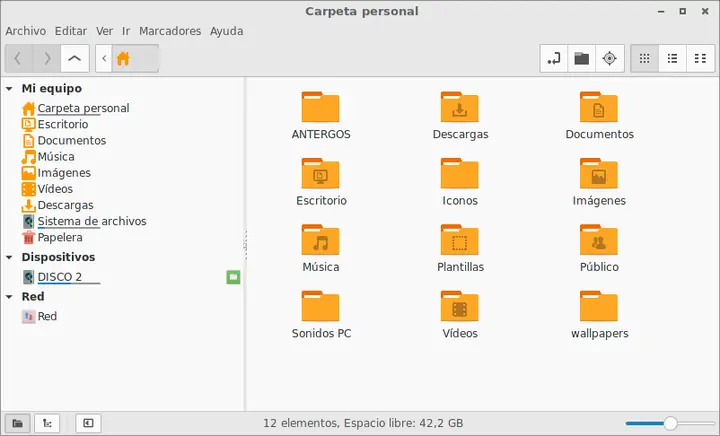Switch to list view
Viewport: 720px width, 436px height.
click(672, 58)
